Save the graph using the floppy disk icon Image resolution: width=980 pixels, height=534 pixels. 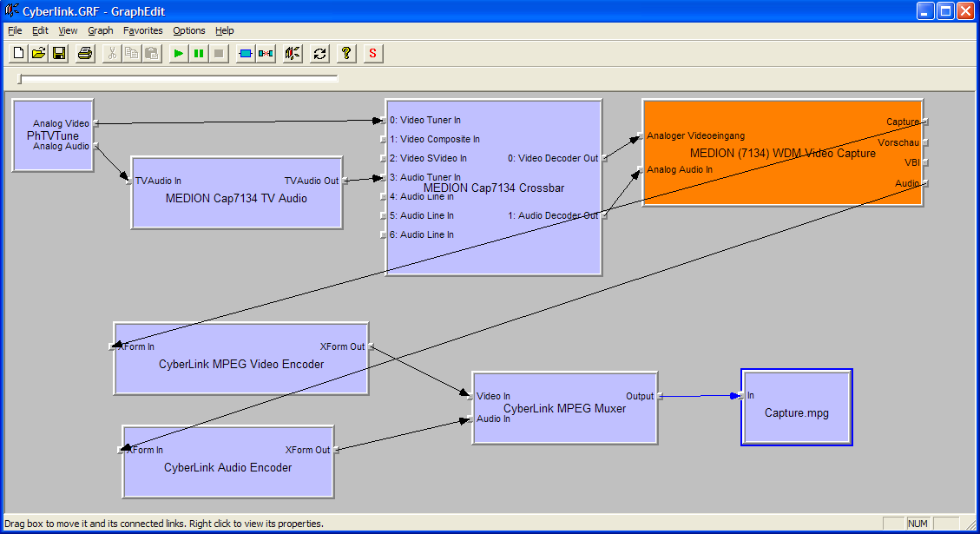[x=59, y=54]
